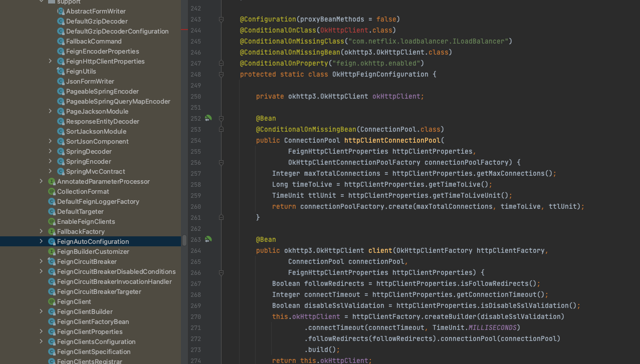The height and width of the screenshot is (364, 640).
Task: Click Spring bean gutter icon on line 263
Action: coord(208,239)
